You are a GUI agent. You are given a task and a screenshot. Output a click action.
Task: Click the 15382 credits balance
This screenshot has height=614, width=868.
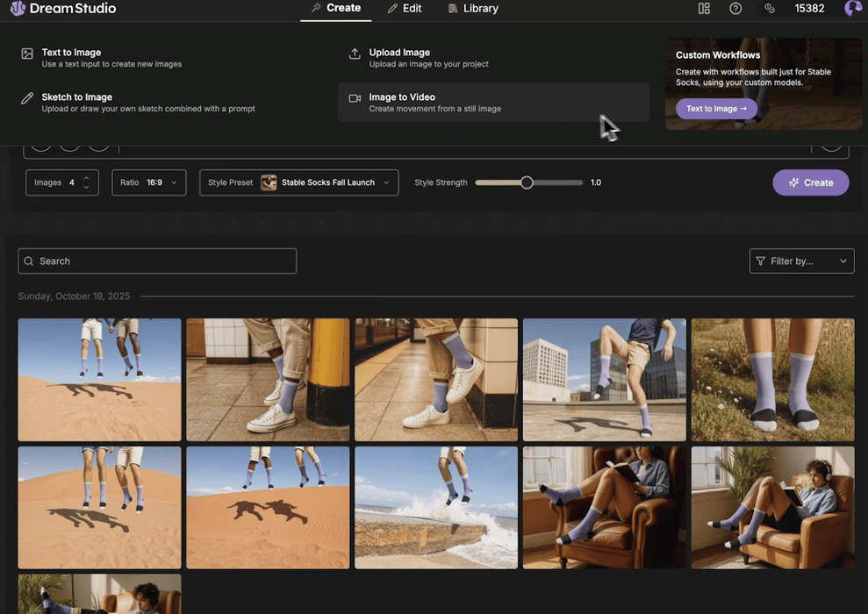(809, 8)
